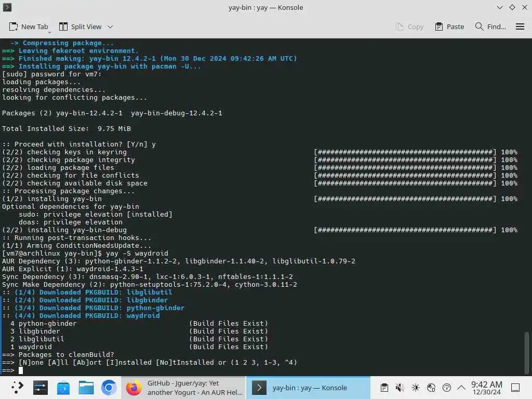Launch the Discover software center from taskbar
Viewport: 532px width, 399px height.
[x=63, y=388]
